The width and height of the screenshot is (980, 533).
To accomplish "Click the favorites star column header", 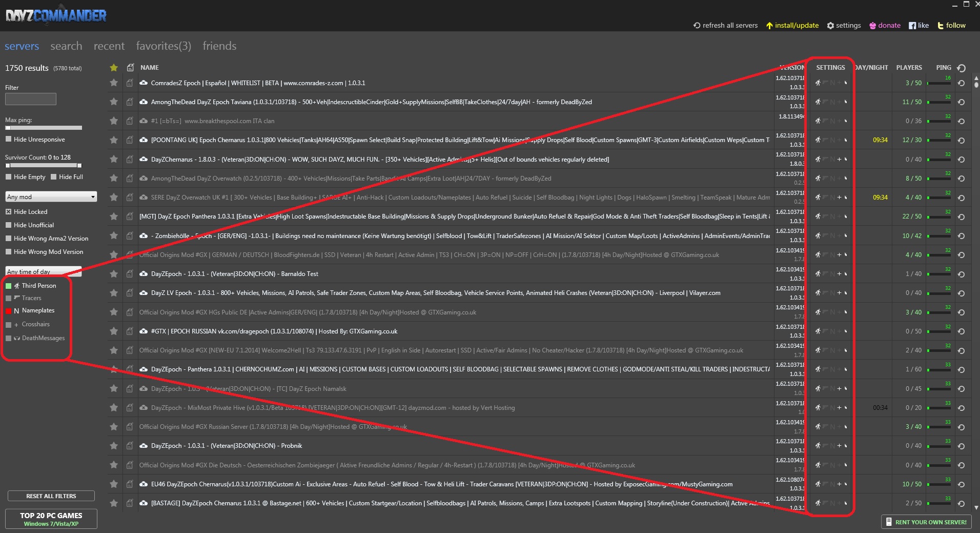I will (x=114, y=68).
